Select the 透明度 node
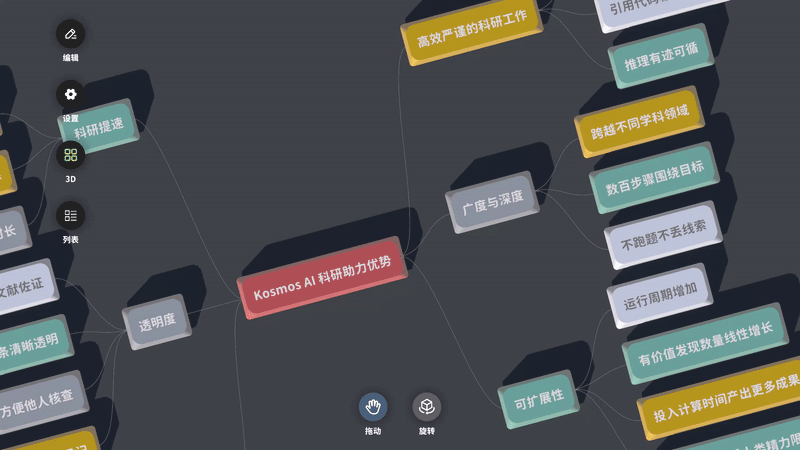The height and width of the screenshot is (450, 800). (x=156, y=322)
